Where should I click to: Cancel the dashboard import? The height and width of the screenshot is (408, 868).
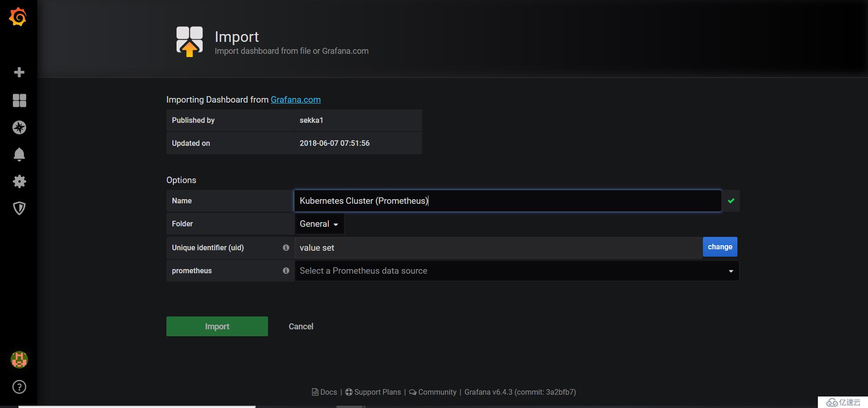click(301, 326)
